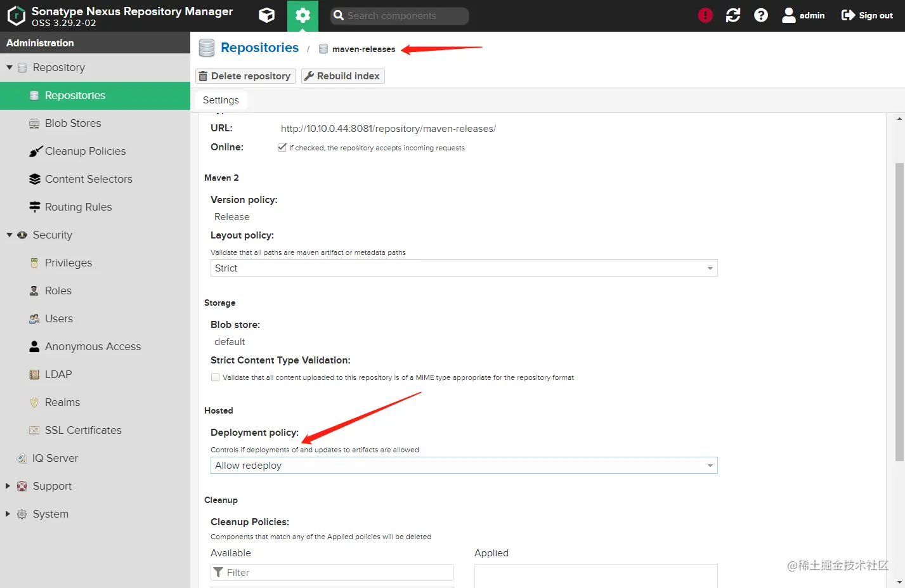Viewport: 905px width, 588px height.
Task: Open the Administration gear icon
Action: click(x=303, y=16)
